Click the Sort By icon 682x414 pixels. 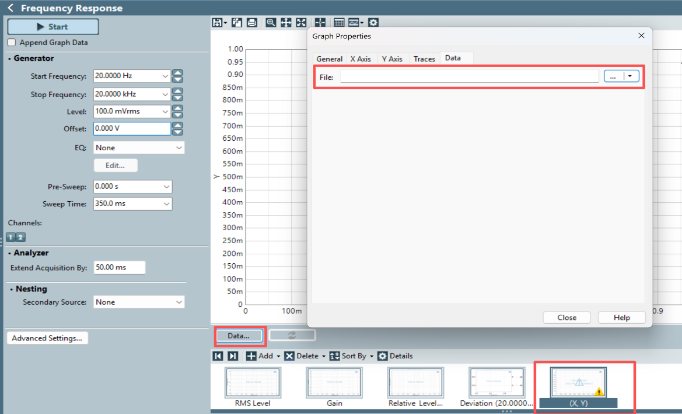[x=334, y=356]
